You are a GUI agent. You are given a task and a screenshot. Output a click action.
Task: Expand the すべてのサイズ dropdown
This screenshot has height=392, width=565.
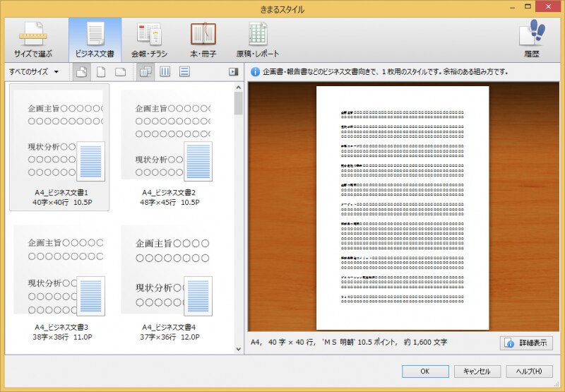34,72
